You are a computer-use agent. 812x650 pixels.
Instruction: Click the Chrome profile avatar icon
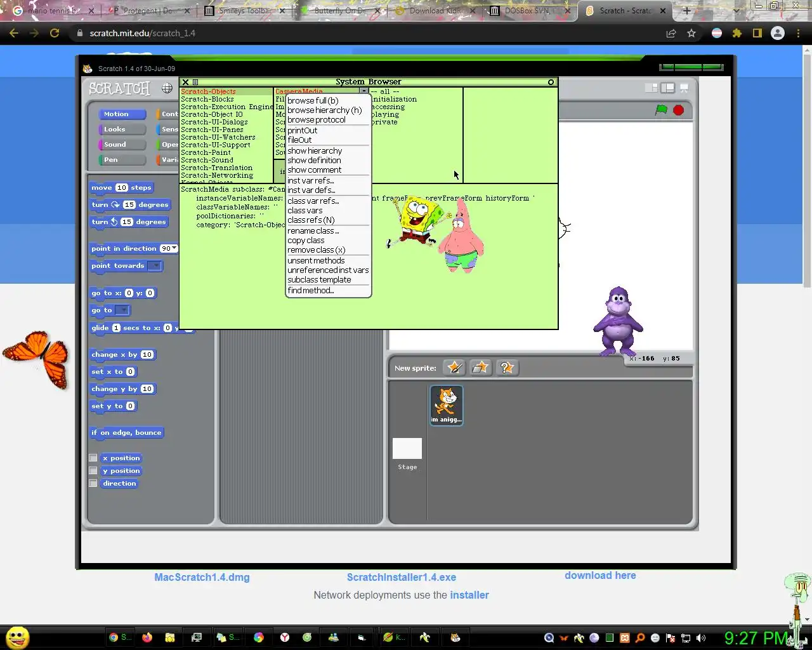click(777, 33)
